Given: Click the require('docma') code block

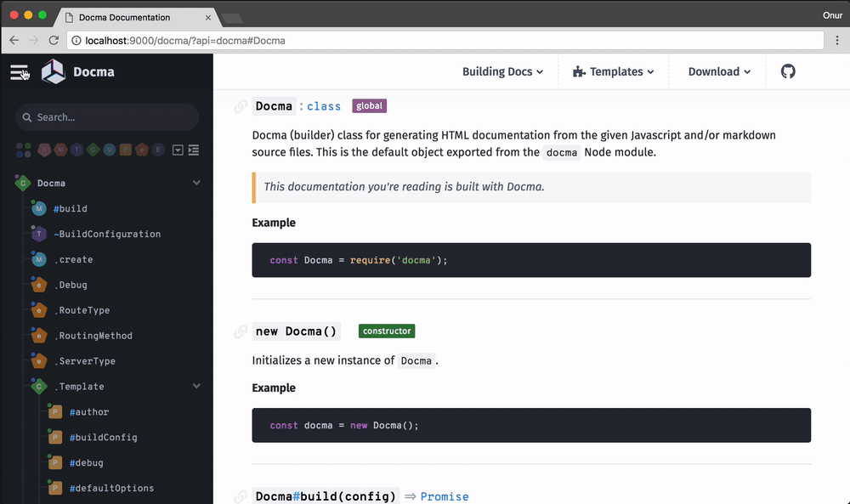Looking at the screenshot, I should [x=531, y=260].
